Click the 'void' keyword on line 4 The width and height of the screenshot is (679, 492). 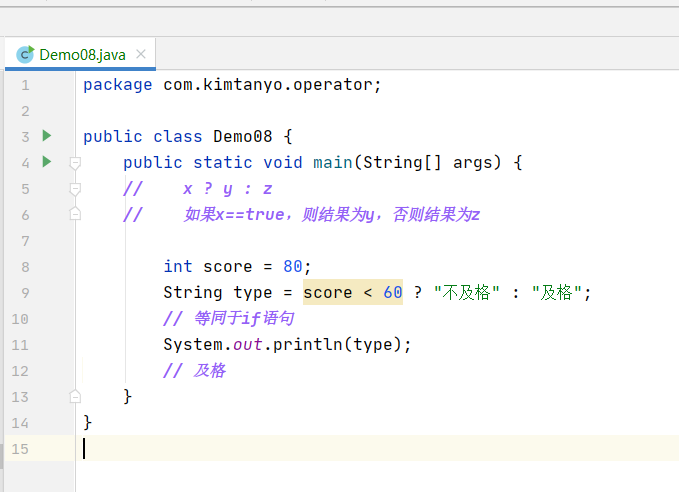tap(283, 163)
